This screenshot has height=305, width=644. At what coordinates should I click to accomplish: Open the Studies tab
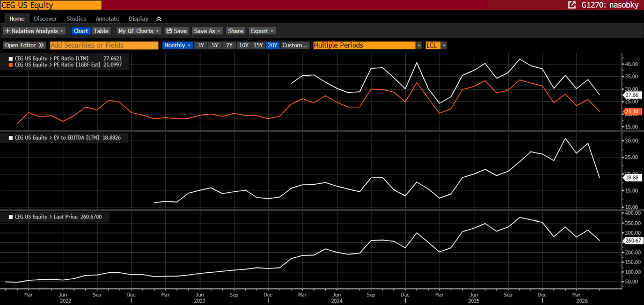[76, 19]
